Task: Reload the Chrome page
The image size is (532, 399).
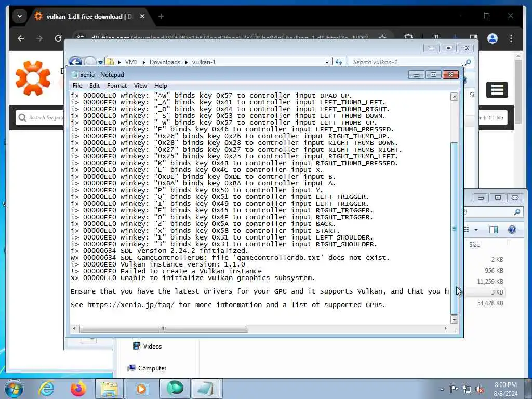Action: point(58,38)
